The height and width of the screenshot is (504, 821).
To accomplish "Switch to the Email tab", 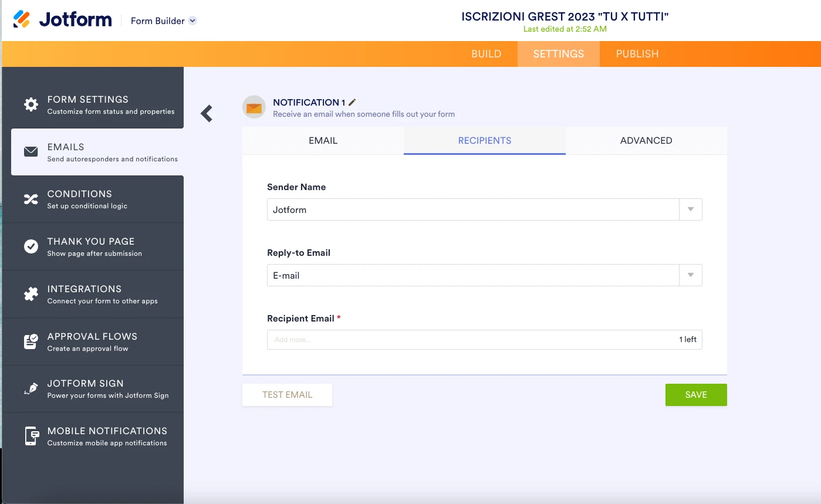I will tap(323, 141).
